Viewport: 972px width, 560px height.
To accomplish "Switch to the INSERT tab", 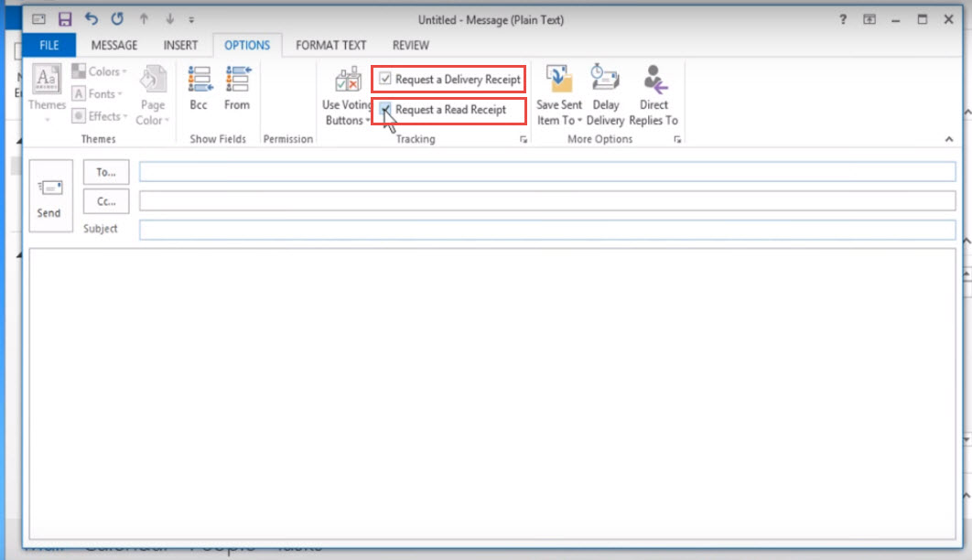I will (x=180, y=45).
